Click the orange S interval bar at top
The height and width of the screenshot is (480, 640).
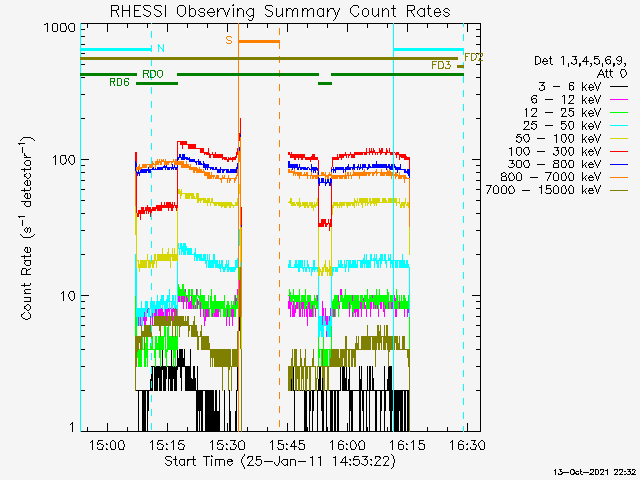[x=259, y=41]
